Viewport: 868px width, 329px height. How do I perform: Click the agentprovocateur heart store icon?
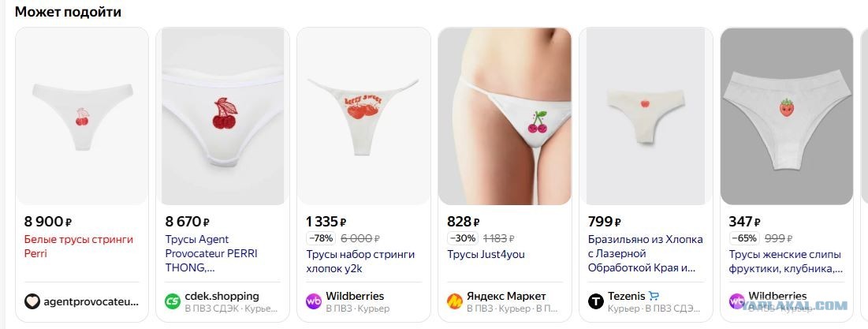coord(32,301)
